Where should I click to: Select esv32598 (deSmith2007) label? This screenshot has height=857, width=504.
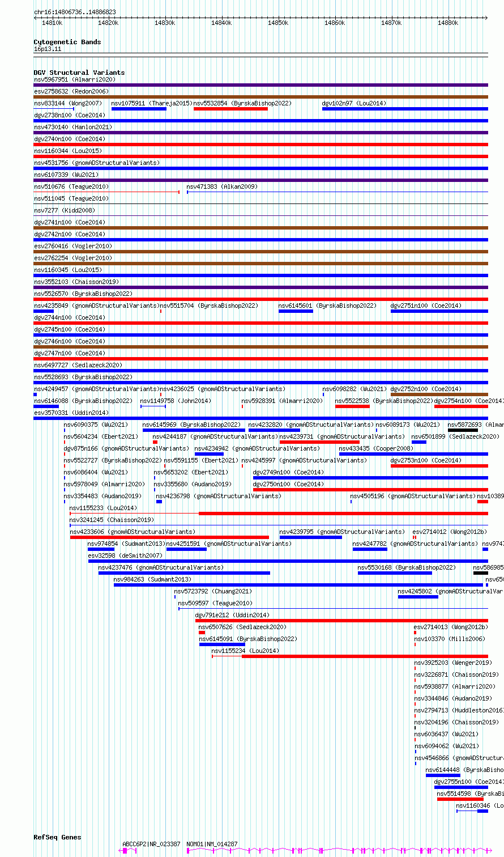click(125, 556)
